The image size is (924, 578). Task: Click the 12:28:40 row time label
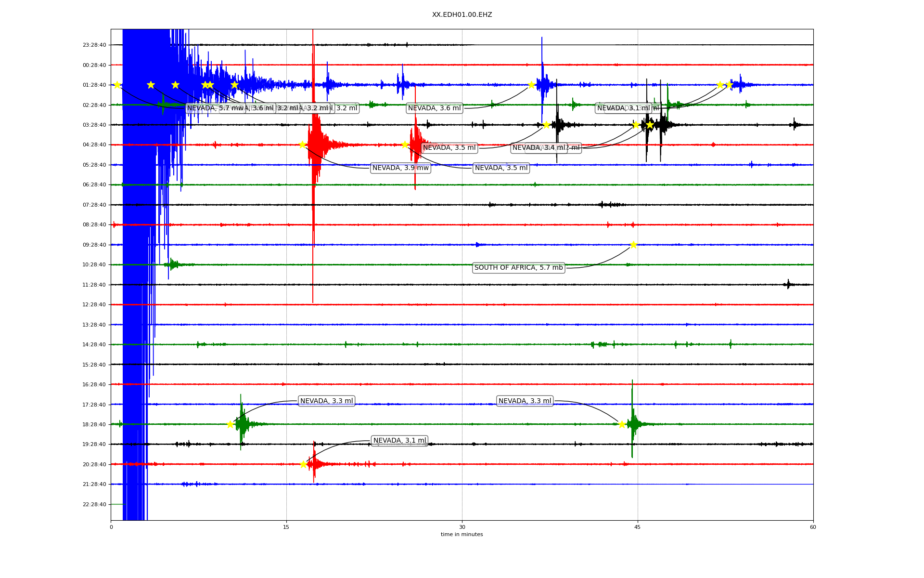point(94,305)
